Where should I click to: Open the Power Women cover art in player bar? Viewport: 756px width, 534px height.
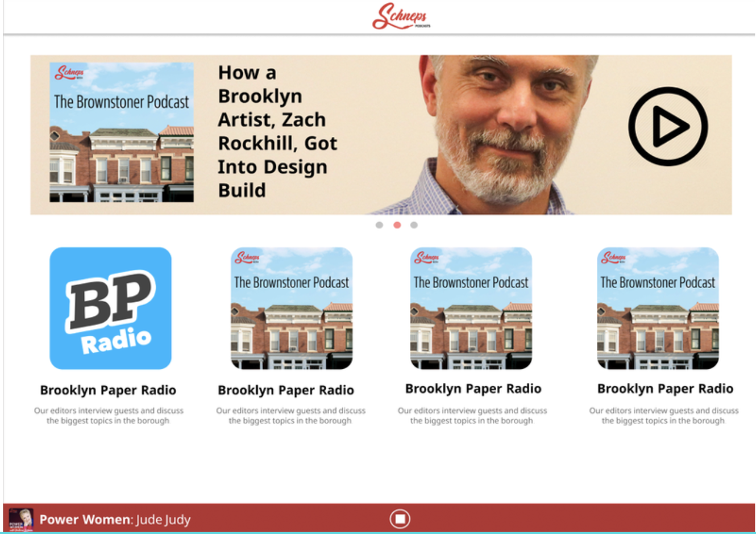coord(21,519)
